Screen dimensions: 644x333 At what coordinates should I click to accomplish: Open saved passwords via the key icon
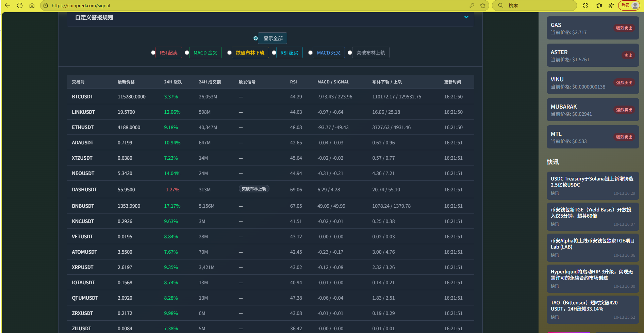click(x=472, y=5)
